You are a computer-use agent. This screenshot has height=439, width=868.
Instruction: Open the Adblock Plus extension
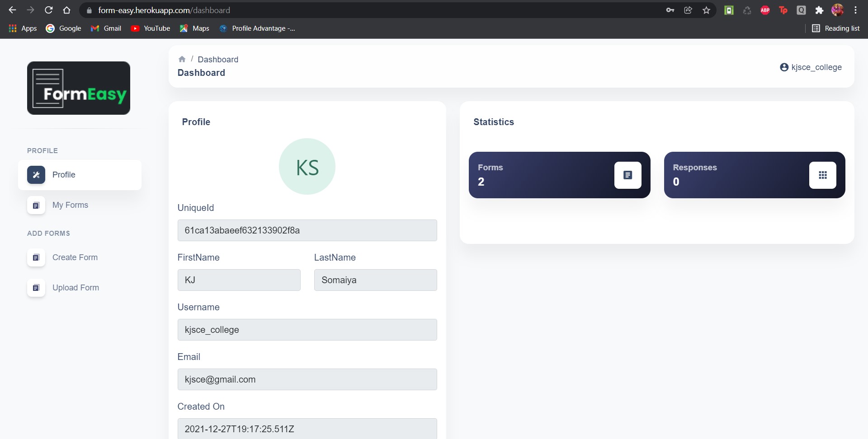point(765,10)
